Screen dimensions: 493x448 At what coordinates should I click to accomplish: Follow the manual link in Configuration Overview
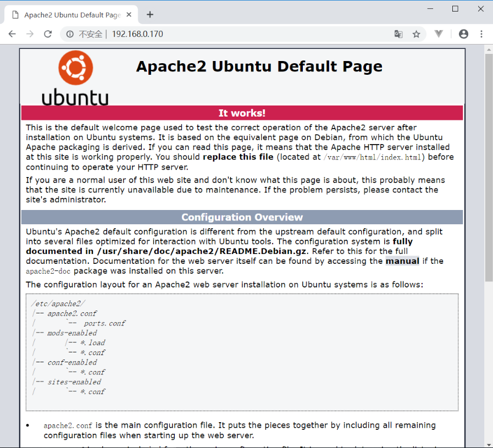(x=402, y=261)
